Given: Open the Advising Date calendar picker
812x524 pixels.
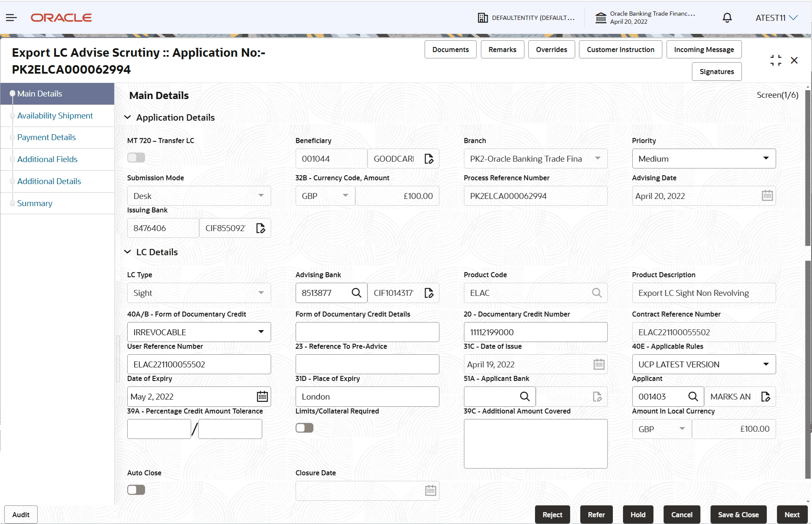Looking at the screenshot, I should pyautogui.click(x=767, y=196).
